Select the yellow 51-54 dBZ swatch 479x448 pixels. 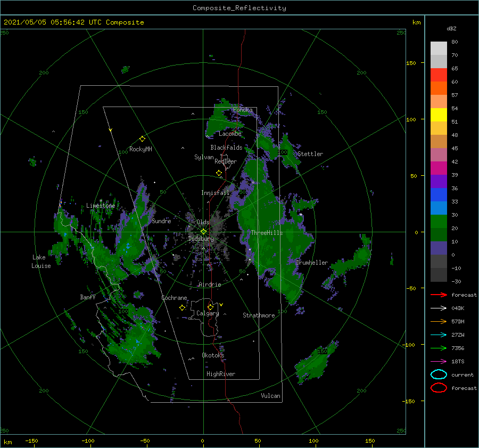[439, 115]
